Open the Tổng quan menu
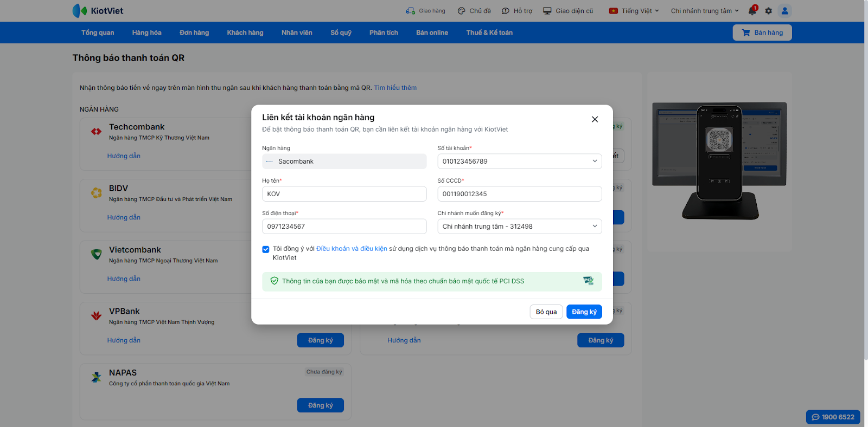 tap(98, 33)
